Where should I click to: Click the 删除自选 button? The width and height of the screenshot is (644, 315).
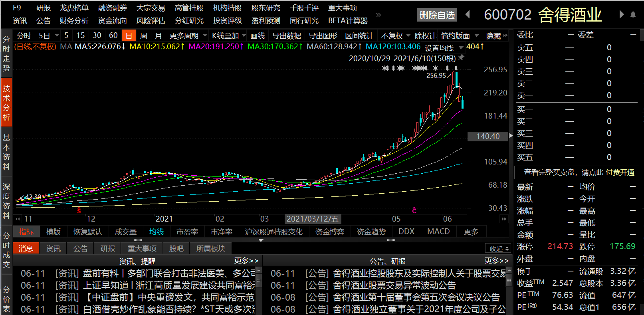[x=437, y=15]
